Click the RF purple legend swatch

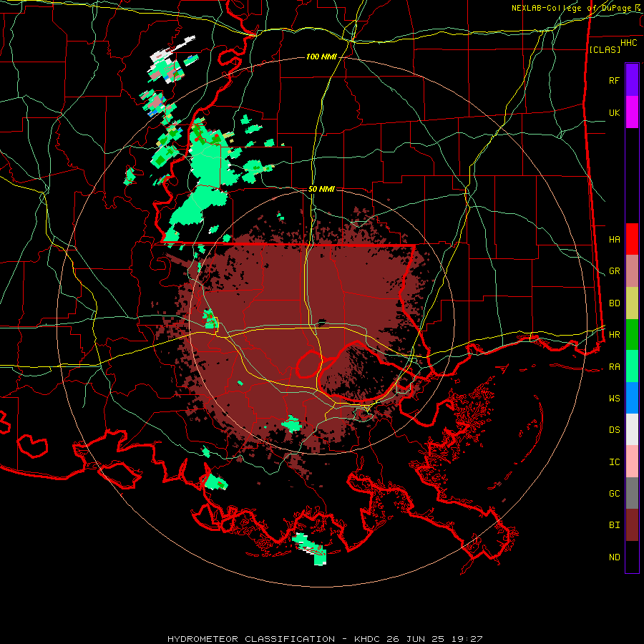[632, 80]
